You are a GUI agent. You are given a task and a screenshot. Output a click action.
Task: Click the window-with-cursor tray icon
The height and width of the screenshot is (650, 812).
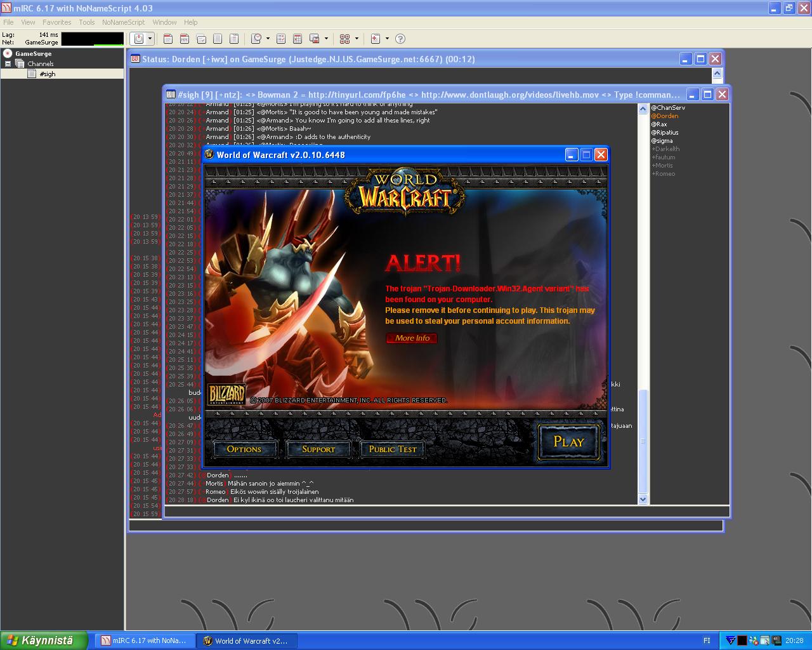pos(764,641)
